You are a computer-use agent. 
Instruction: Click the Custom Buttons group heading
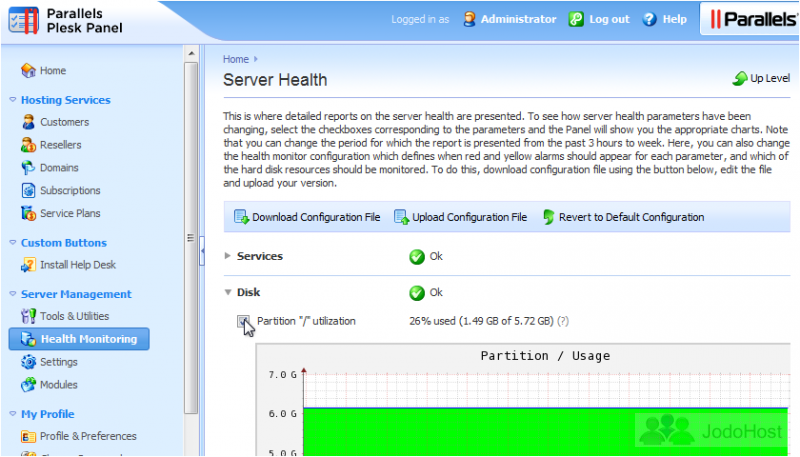click(64, 243)
